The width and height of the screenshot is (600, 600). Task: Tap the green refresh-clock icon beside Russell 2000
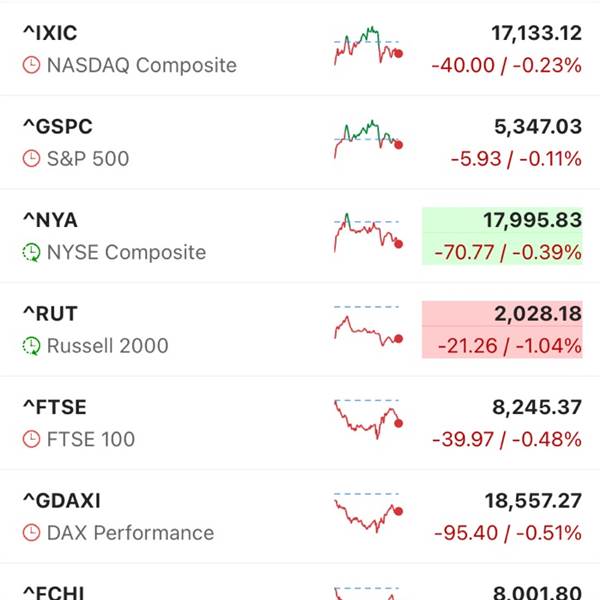31,346
